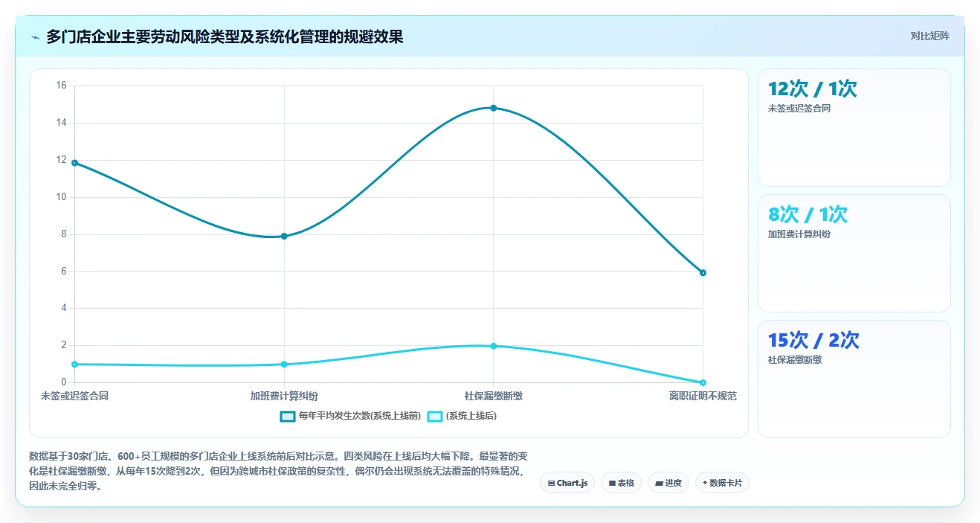Toggle the 每年平均发生次数(系统上线前) legend item

pyautogui.click(x=350, y=416)
